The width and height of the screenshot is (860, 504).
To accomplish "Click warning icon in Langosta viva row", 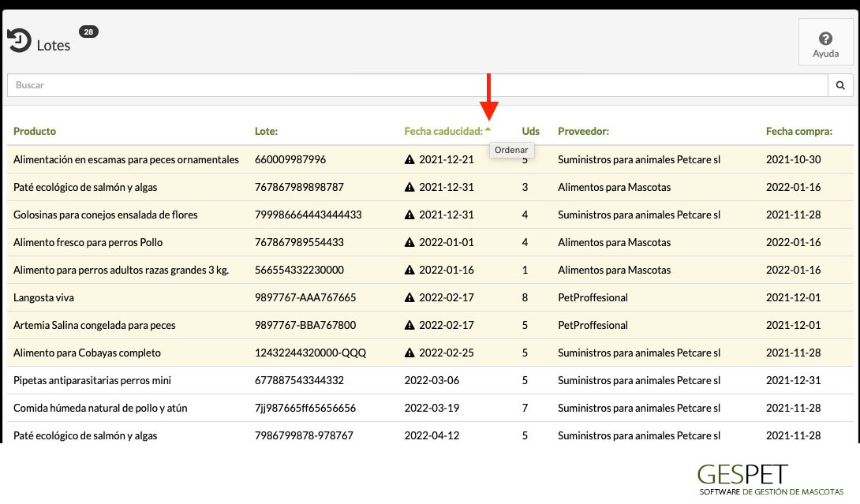I will click(x=409, y=297).
